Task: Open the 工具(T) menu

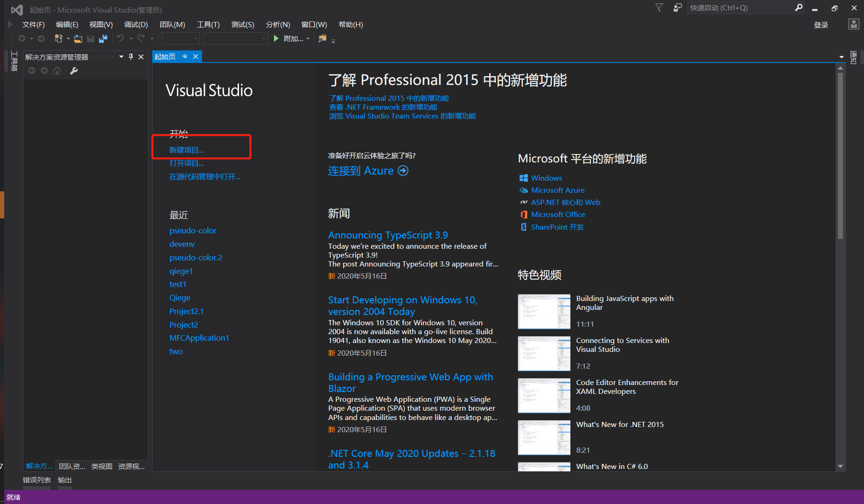Action: [208, 25]
